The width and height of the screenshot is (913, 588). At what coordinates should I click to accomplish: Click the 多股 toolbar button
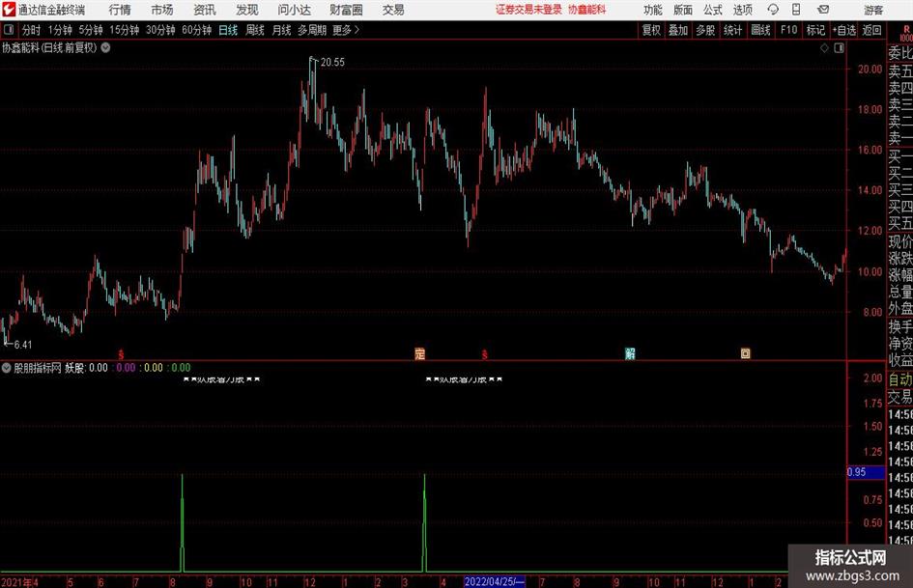coord(705,30)
